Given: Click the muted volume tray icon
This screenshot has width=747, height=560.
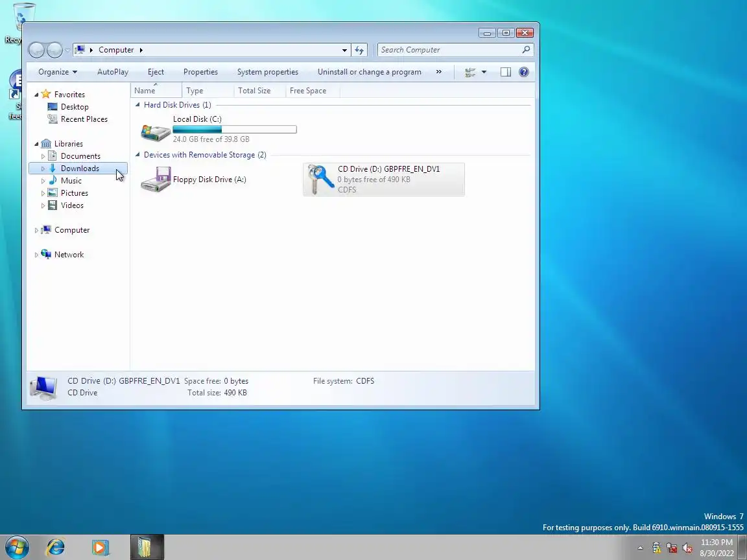Looking at the screenshot, I should click(687, 548).
